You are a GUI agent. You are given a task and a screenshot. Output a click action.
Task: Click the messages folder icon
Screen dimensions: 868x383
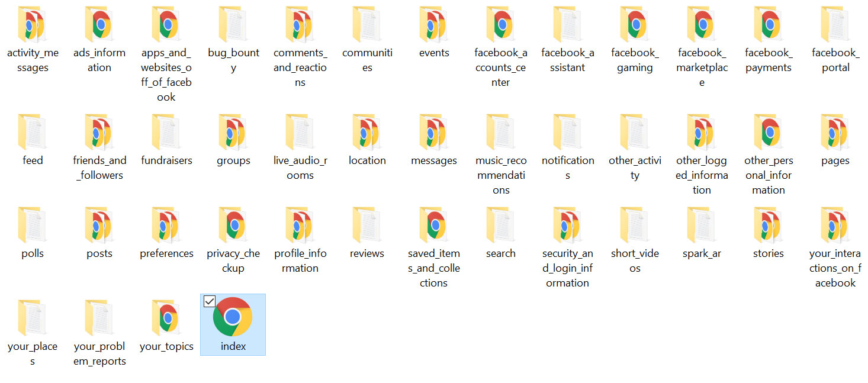[x=434, y=132]
